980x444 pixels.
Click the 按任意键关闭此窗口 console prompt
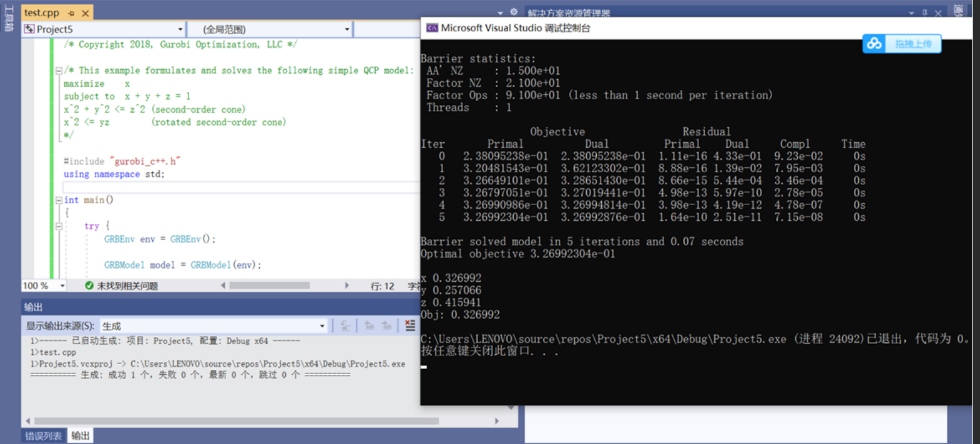click(489, 351)
